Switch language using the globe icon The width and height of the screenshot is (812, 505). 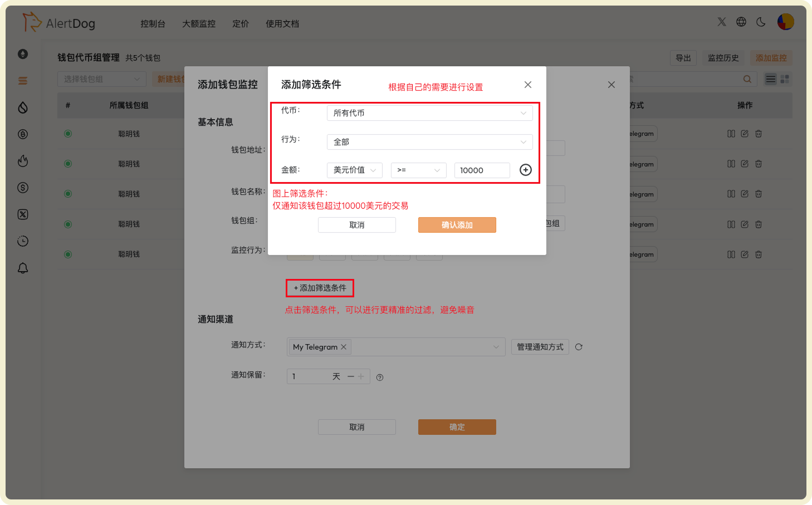pyautogui.click(x=741, y=21)
